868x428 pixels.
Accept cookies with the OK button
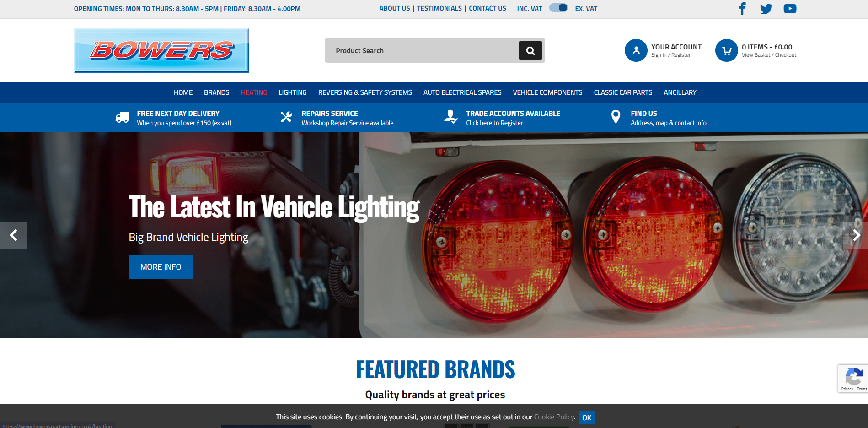pyautogui.click(x=586, y=417)
